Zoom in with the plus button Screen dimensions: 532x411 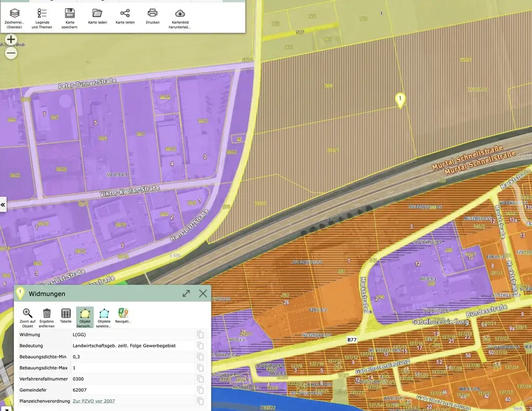click(11, 39)
